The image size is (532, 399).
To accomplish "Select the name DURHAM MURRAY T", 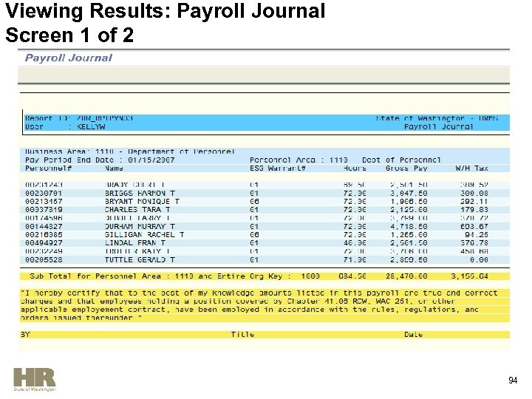I will tap(140, 227).
